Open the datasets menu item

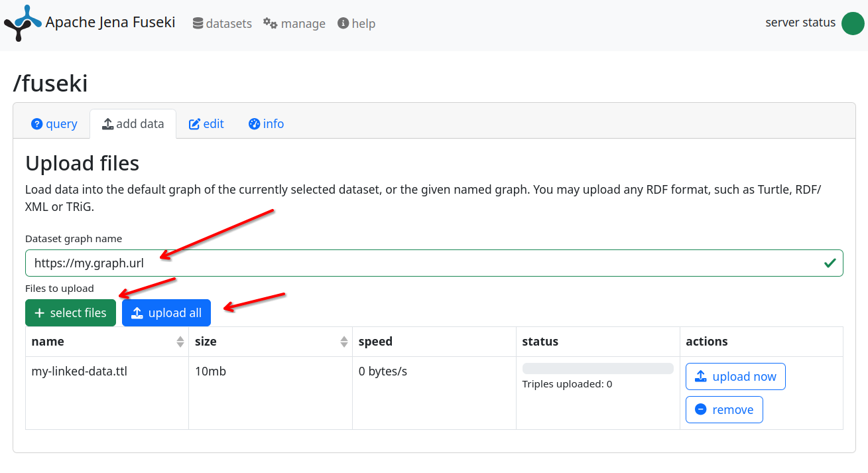click(222, 23)
